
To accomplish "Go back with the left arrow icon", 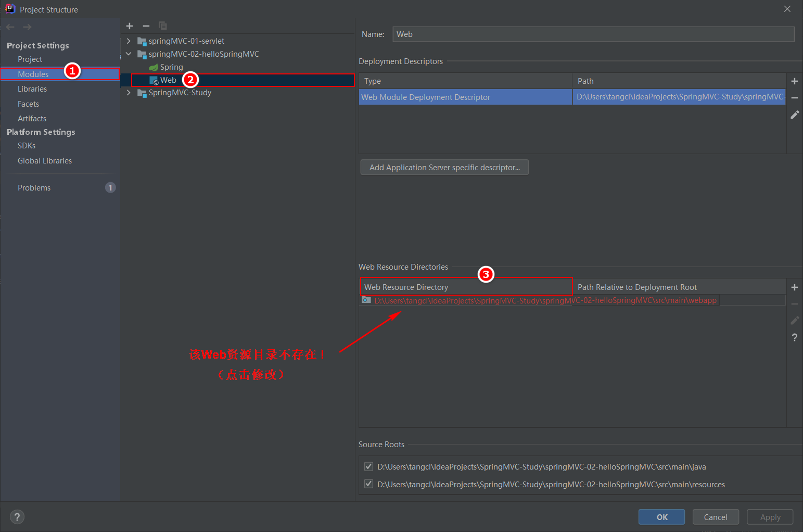I will coord(10,27).
